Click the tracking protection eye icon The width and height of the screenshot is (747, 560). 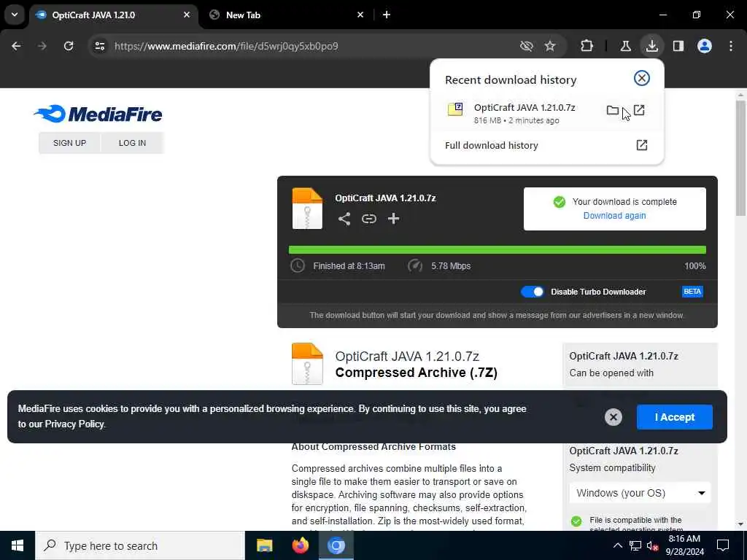pyautogui.click(x=527, y=46)
